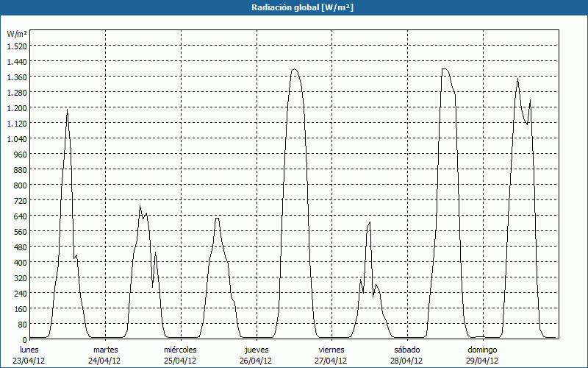The image size is (588, 368).
Task: Click the 1.520 y-axis value
Action: pyautogui.click(x=16, y=46)
